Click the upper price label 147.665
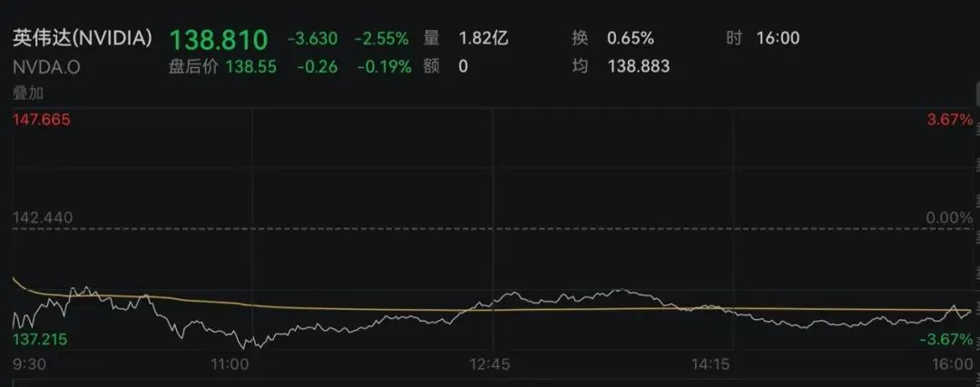The image size is (980, 387). 41,120
